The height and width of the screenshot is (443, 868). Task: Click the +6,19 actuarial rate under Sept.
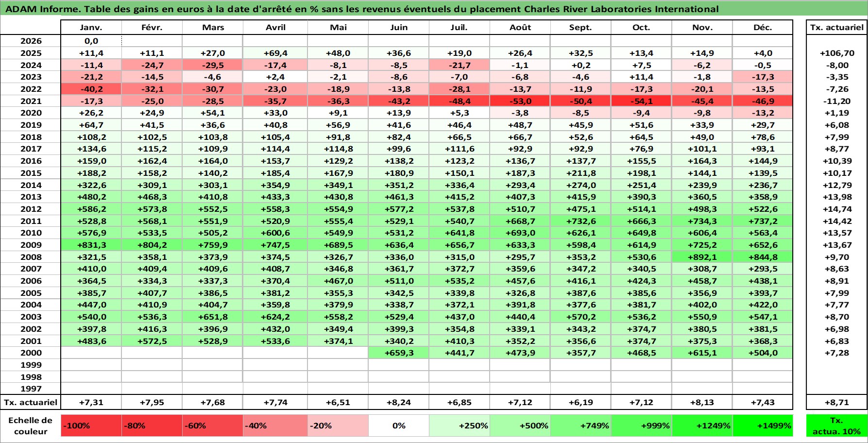click(x=581, y=402)
